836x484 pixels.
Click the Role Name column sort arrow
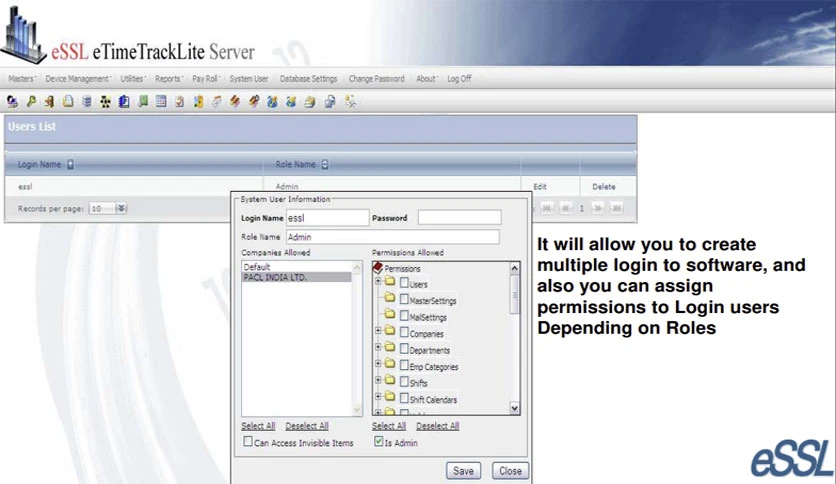pos(324,164)
